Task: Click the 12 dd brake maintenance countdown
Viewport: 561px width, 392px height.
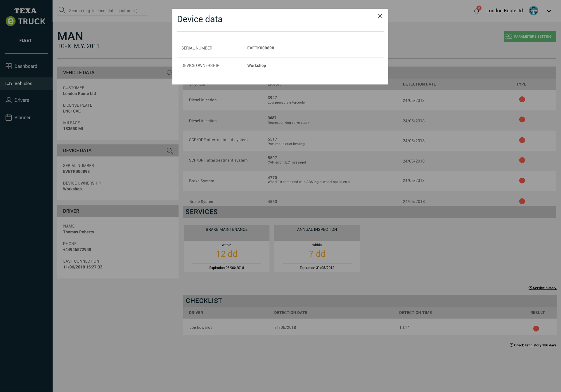Action: point(227,254)
